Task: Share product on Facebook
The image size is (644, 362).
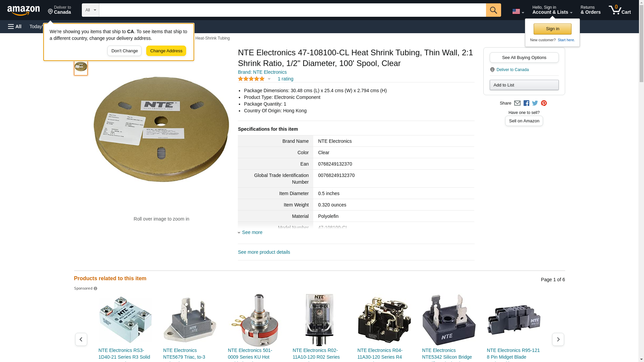Action: pos(526,103)
